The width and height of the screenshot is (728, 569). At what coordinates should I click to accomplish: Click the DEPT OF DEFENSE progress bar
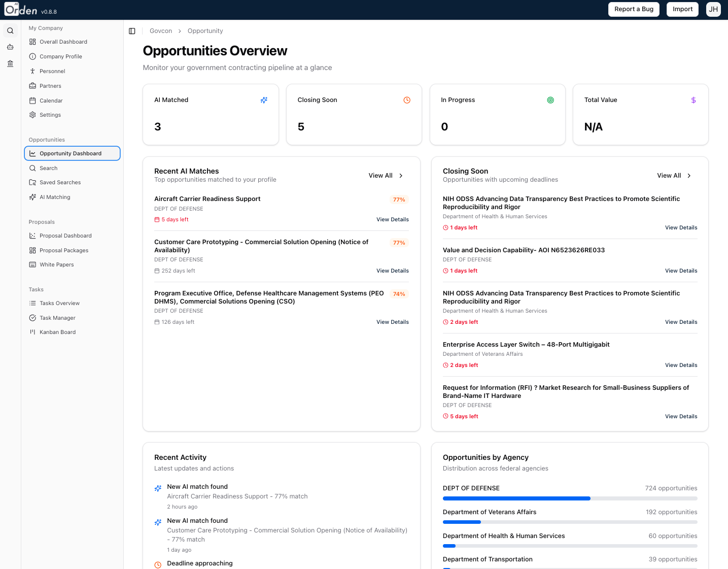[x=570, y=498]
